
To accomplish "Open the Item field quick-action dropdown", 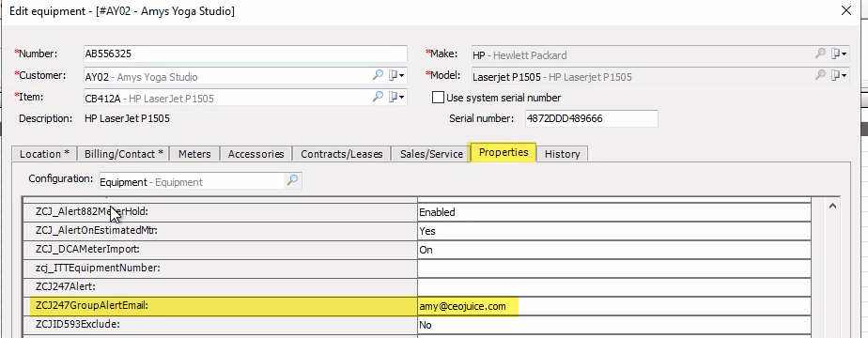I will [396, 97].
